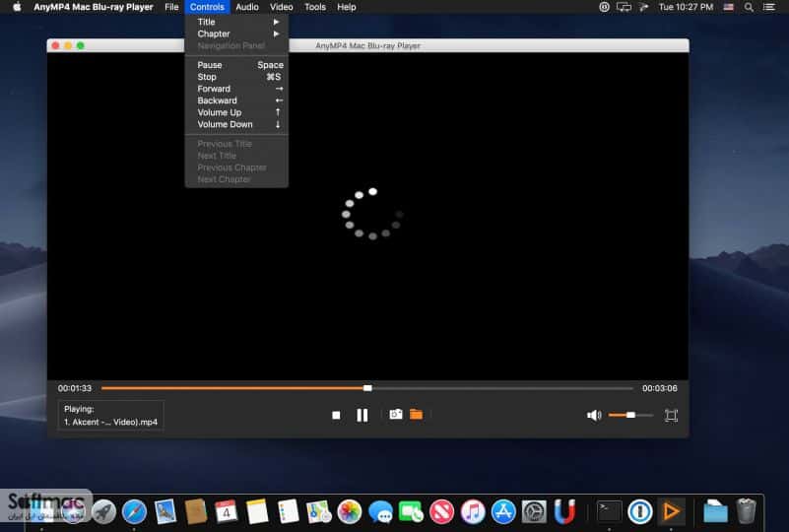Open Photos from the Dock
Viewport: 789px width, 532px height.
pos(350,512)
